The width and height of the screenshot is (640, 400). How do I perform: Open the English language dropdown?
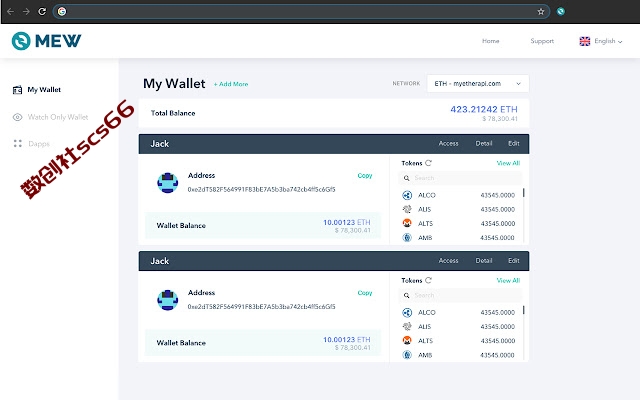click(x=608, y=41)
